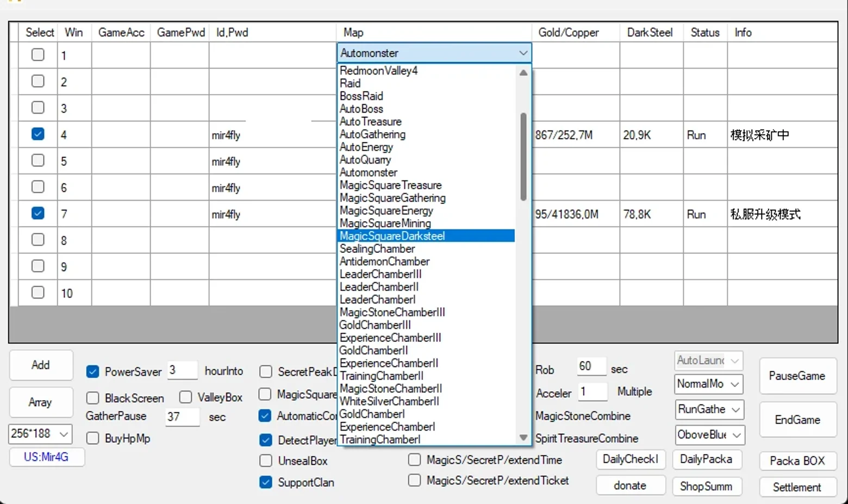Click the Add button
The image size is (848, 504).
(x=41, y=365)
